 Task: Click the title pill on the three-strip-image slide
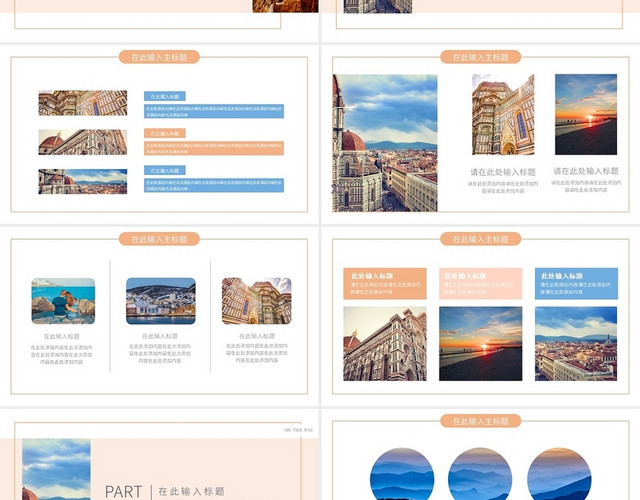tap(159, 57)
